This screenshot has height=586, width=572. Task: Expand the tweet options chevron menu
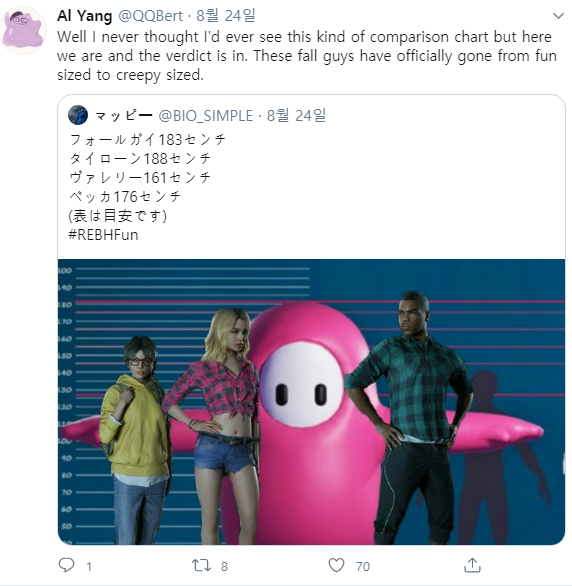(x=558, y=16)
